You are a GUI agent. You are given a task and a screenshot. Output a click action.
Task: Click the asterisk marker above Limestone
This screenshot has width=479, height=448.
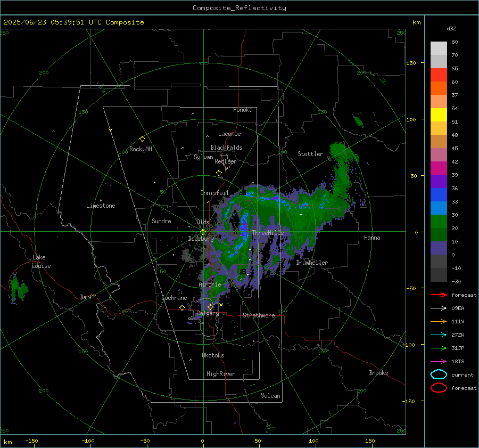click(x=101, y=201)
